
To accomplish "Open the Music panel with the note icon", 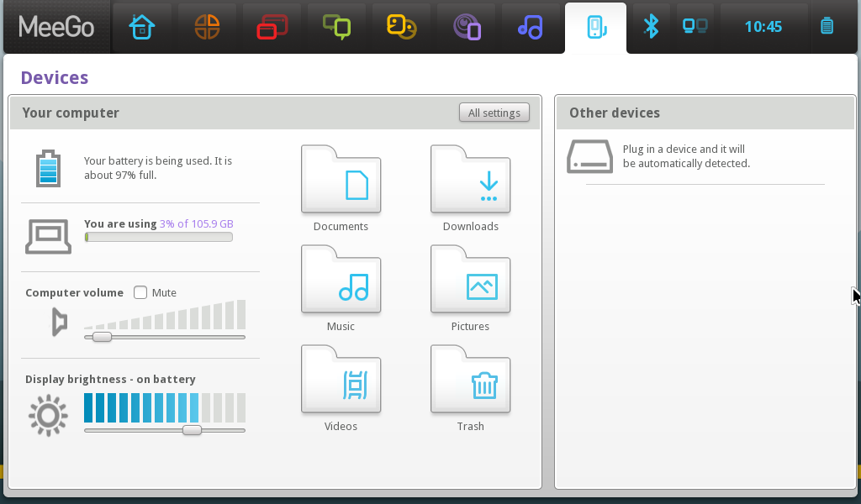I will click(x=530, y=26).
